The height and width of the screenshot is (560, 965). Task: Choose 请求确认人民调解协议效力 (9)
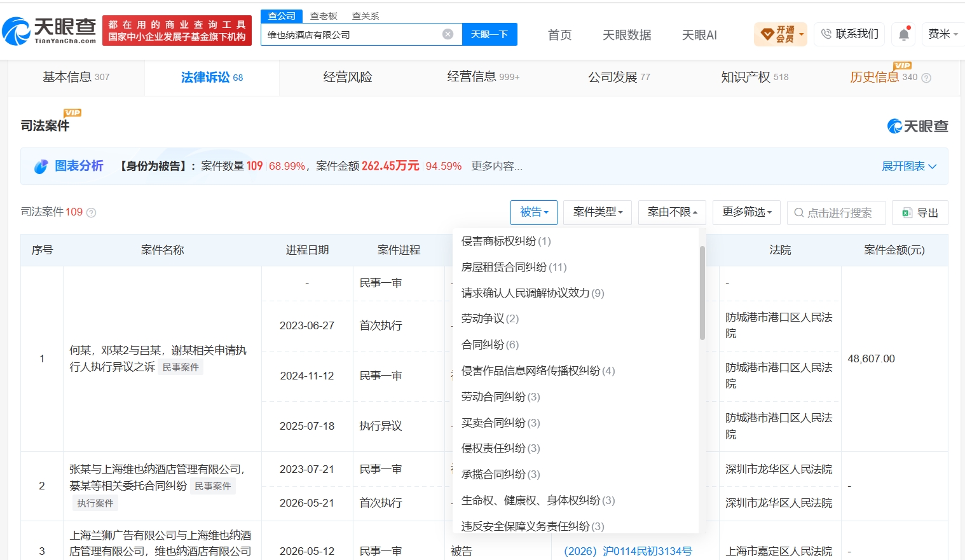pos(533,293)
